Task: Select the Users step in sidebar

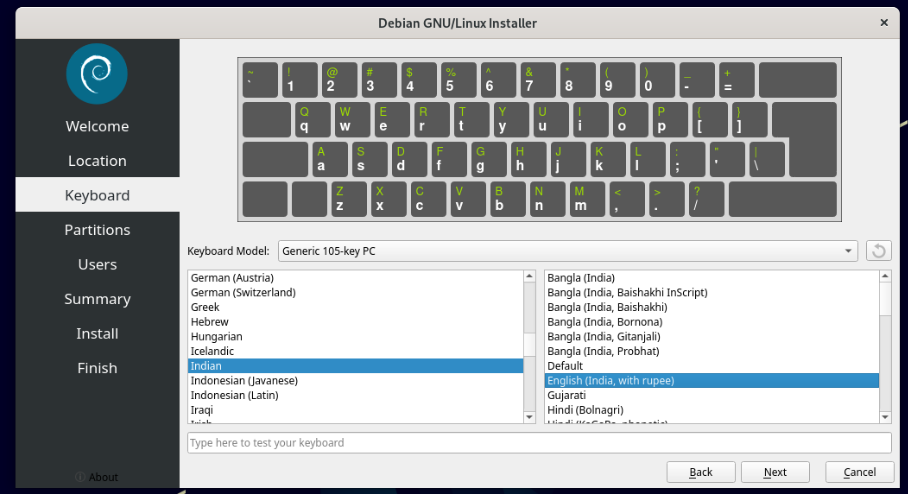Action: 97,265
